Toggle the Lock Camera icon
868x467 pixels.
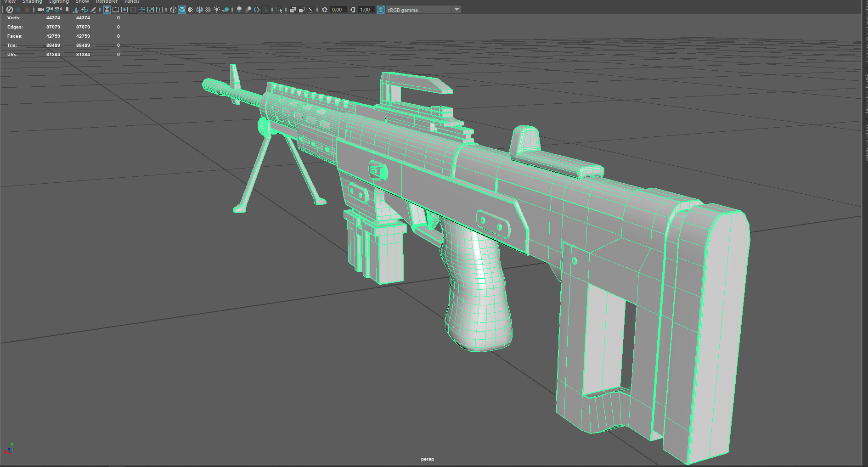click(49, 10)
